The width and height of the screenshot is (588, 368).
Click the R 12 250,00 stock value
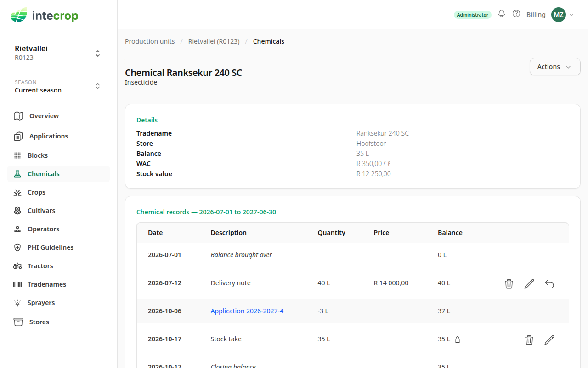[x=373, y=174]
